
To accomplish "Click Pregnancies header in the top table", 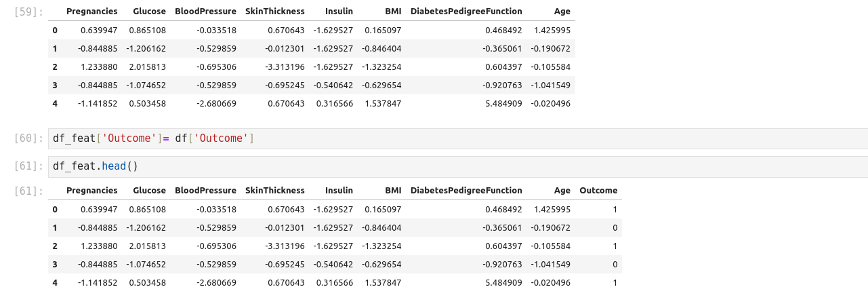I will pyautogui.click(x=91, y=12).
